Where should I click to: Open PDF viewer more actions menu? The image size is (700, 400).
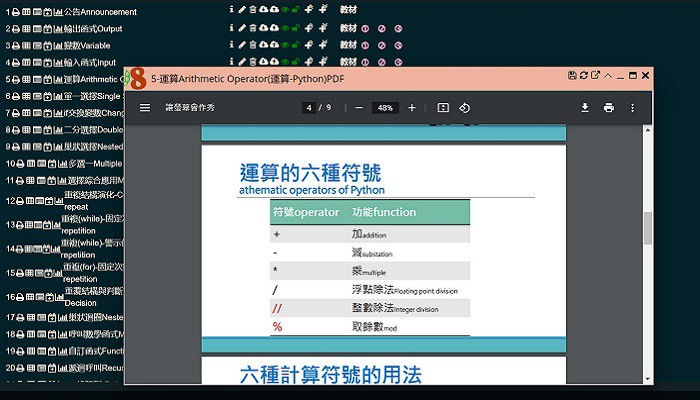pyautogui.click(x=632, y=108)
